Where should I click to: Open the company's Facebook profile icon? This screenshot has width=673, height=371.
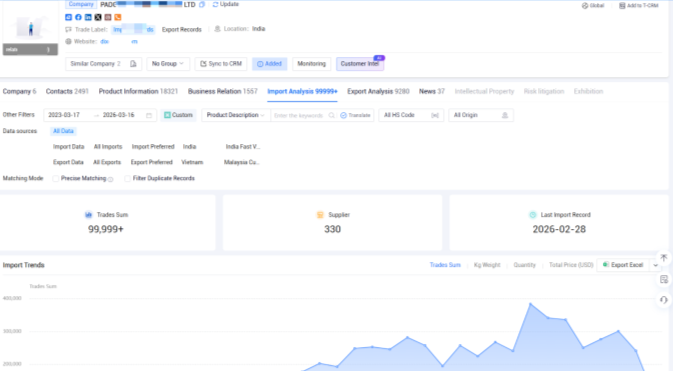[78, 17]
